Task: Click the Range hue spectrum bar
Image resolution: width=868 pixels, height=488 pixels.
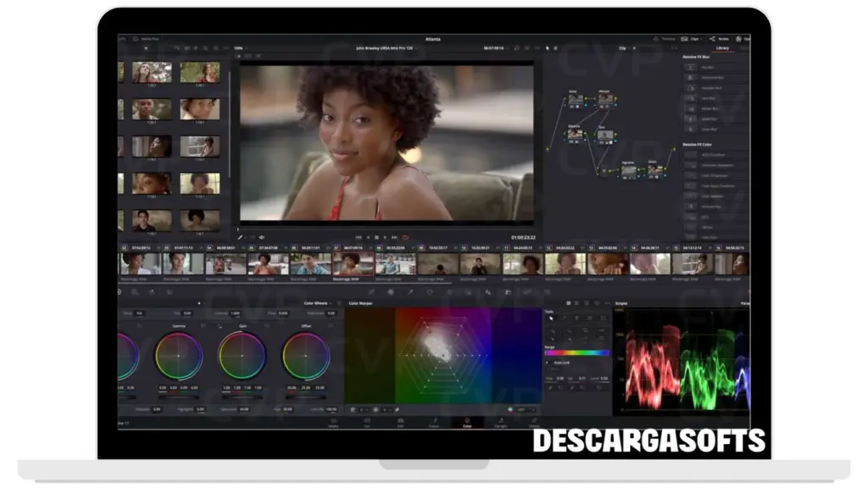Action: (x=576, y=353)
